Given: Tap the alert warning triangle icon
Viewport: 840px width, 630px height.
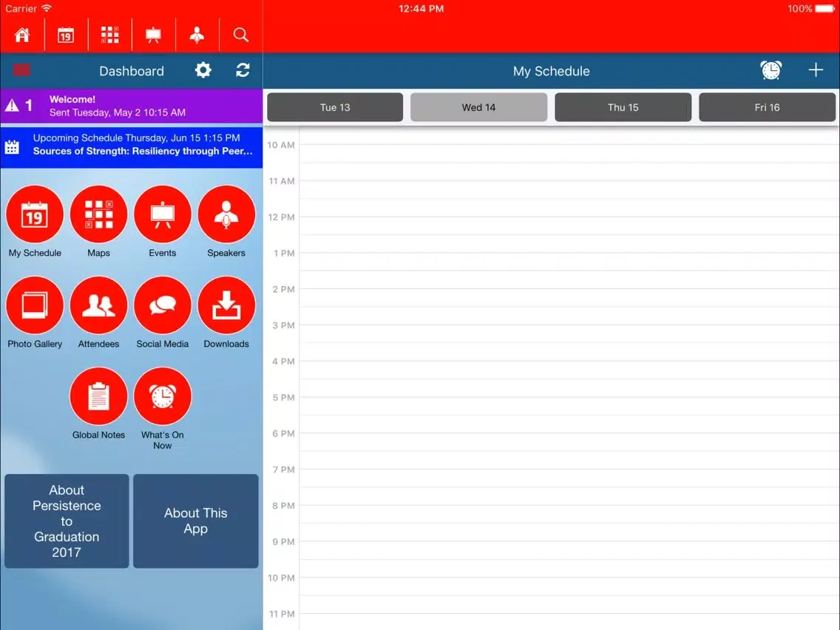Looking at the screenshot, I should 12,106.
